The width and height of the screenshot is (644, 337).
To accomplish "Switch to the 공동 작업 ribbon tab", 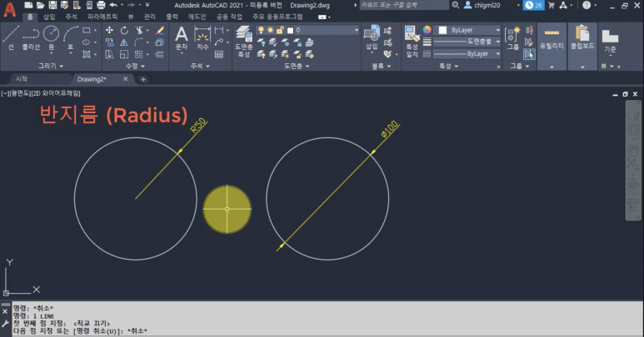I will [x=229, y=17].
